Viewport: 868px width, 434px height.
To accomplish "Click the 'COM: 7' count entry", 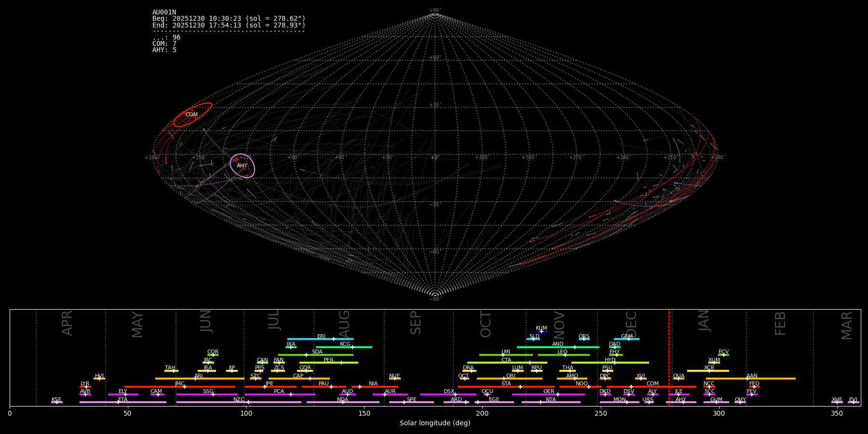I will point(164,44).
